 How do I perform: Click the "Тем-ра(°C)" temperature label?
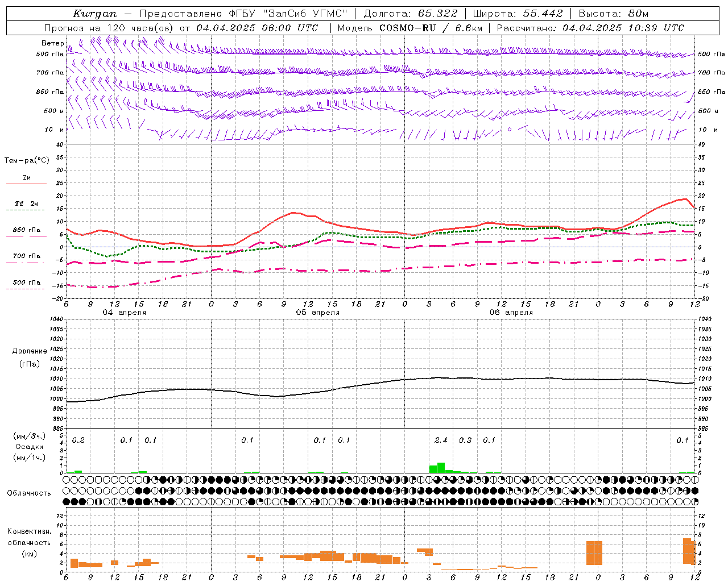click(x=26, y=161)
